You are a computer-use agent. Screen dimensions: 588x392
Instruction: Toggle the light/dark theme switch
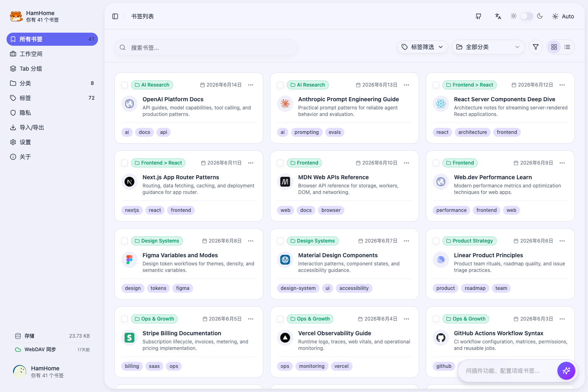click(527, 16)
